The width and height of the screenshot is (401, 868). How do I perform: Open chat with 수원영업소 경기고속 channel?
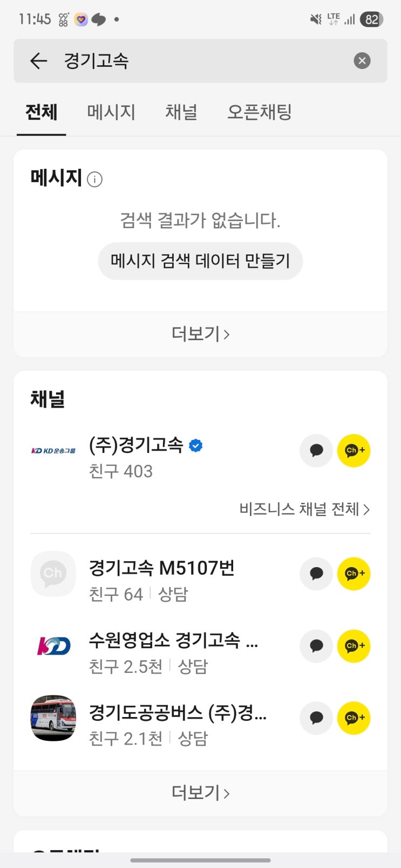[316, 646]
